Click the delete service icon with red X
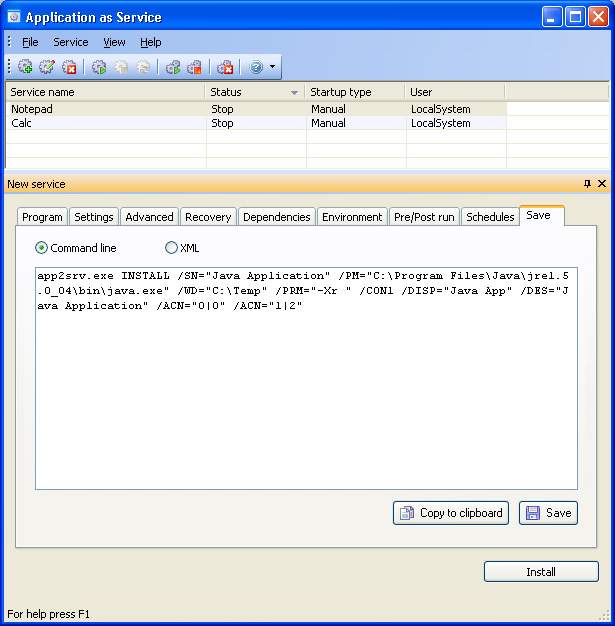Screen dimensions: 615x626 point(69,67)
